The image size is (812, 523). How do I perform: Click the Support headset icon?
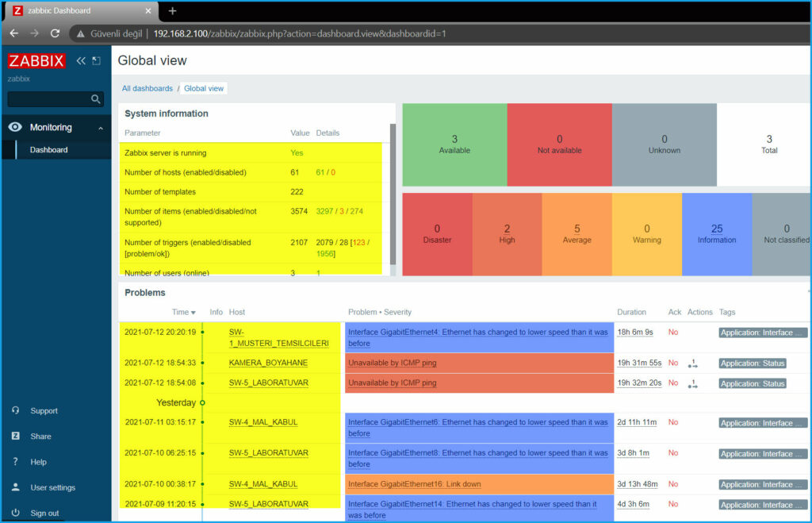pyautogui.click(x=16, y=410)
